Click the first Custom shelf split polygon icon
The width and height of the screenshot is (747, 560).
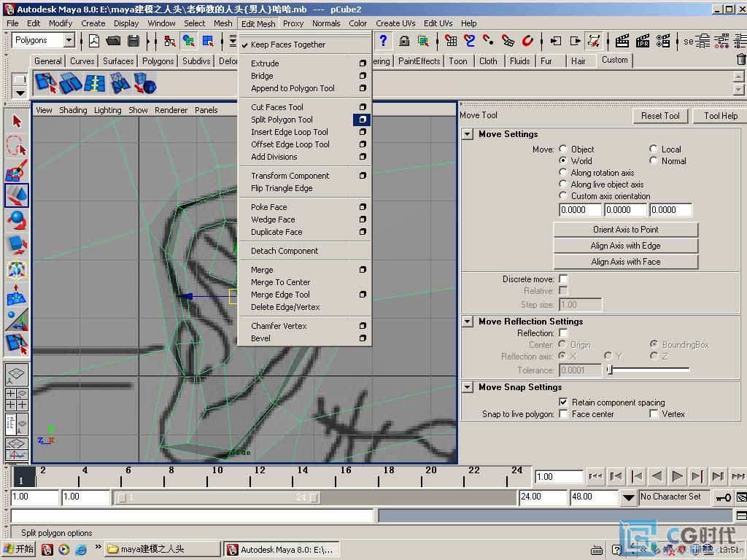(x=46, y=83)
